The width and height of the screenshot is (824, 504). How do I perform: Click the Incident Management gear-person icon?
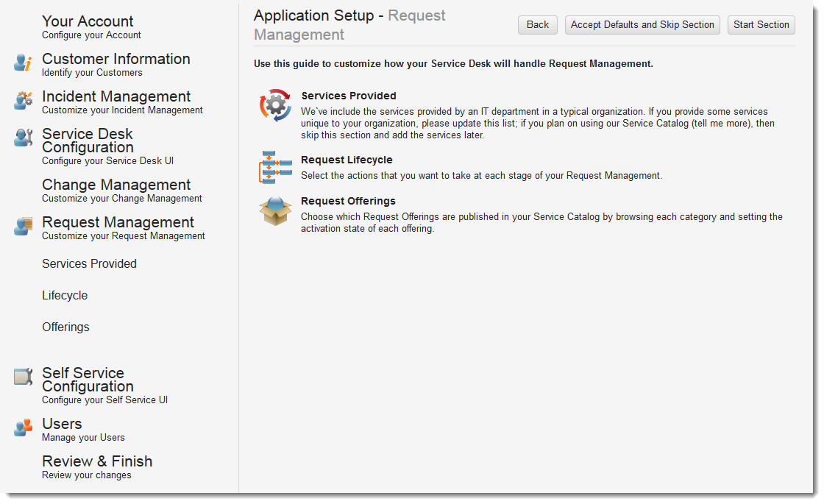point(22,100)
